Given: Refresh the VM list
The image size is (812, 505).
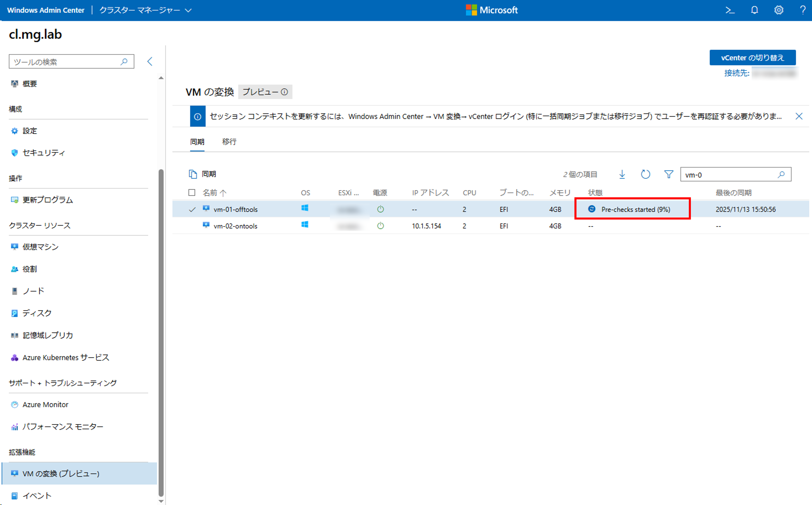Looking at the screenshot, I should click(x=645, y=174).
